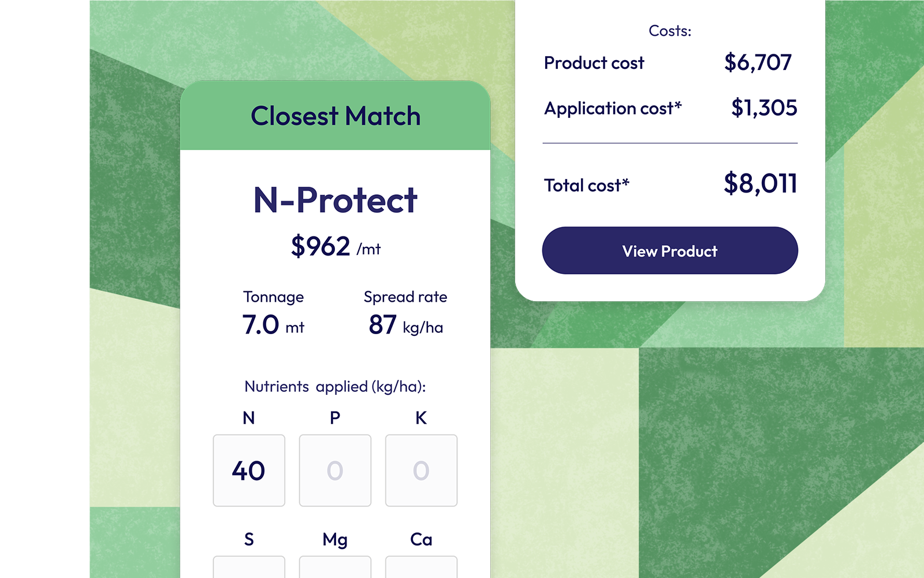
Task: Click the Tonnage 7.0 mt value
Action: [273, 325]
